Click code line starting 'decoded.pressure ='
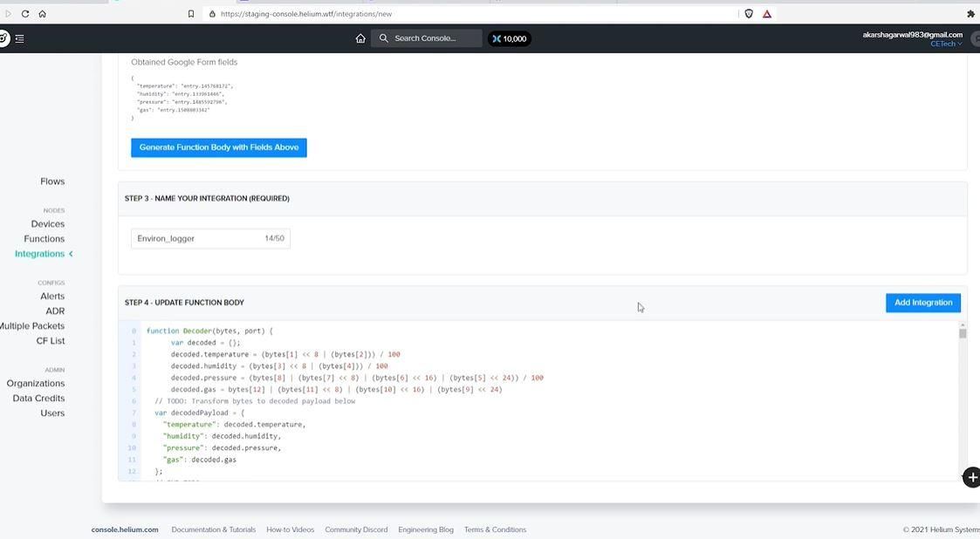 tap(357, 378)
